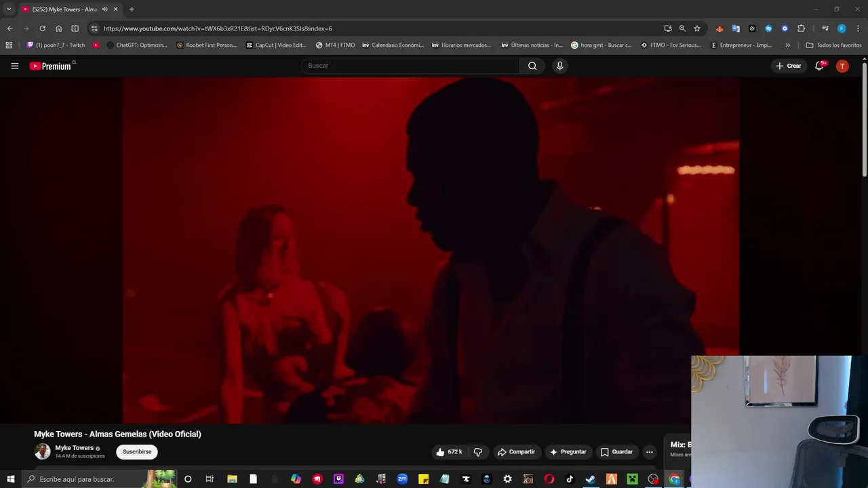Open Steam from the taskbar

(x=591, y=479)
